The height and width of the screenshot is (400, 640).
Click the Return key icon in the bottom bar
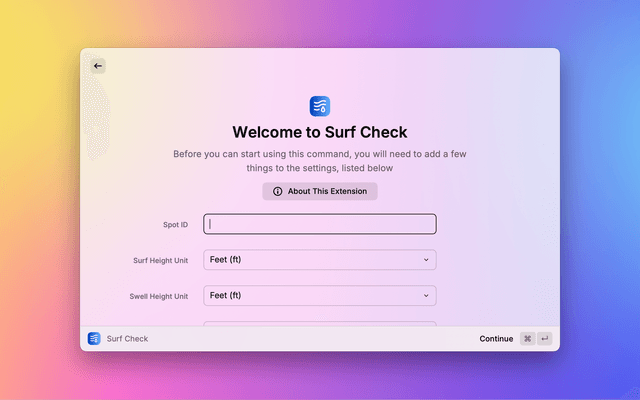544,339
